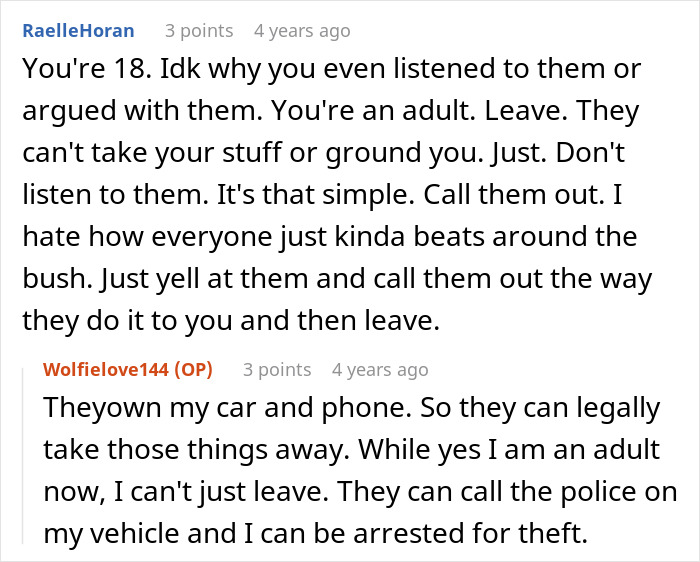This screenshot has width=700, height=562.
Task: Click the line starting "argued with them"
Action: 330,113
